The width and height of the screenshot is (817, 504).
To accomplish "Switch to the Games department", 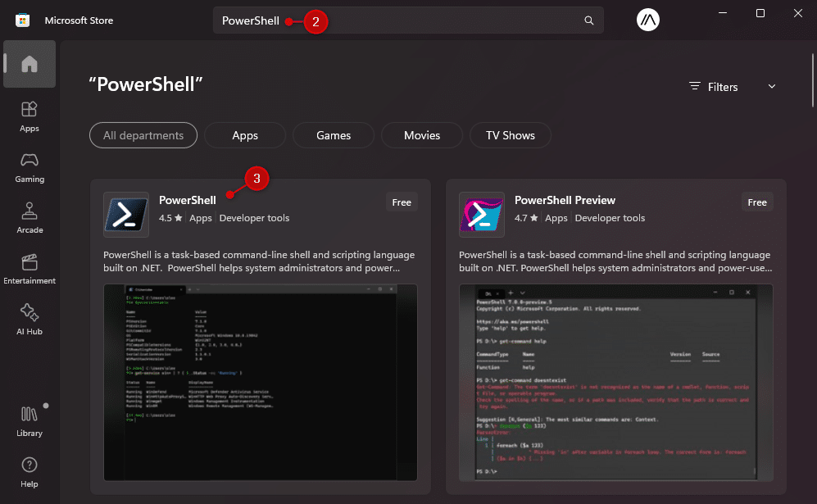I will pyautogui.click(x=333, y=134).
